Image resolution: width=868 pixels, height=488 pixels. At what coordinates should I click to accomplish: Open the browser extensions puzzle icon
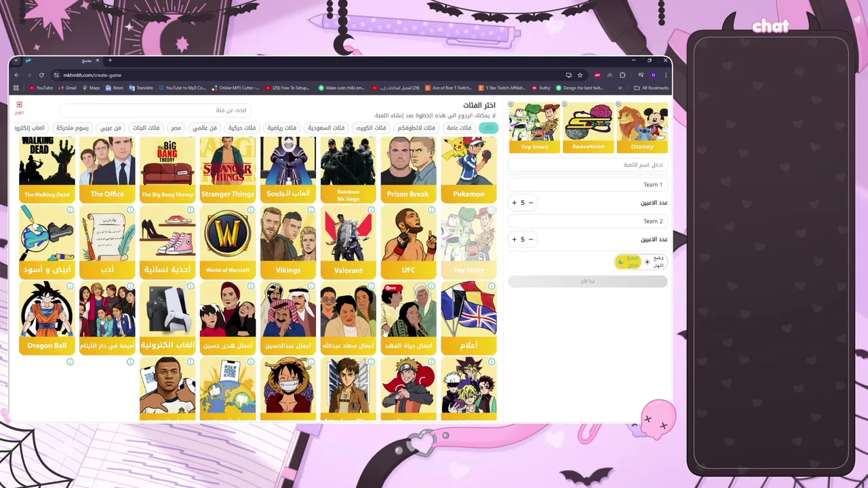click(x=623, y=75)
